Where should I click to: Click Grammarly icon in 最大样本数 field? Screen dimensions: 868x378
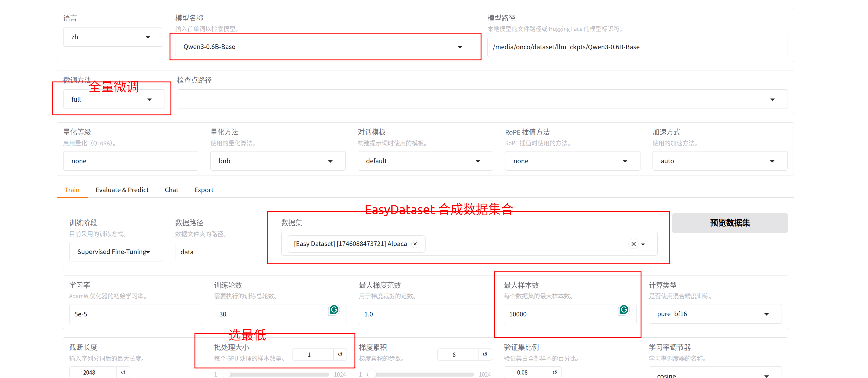[624, 310]
